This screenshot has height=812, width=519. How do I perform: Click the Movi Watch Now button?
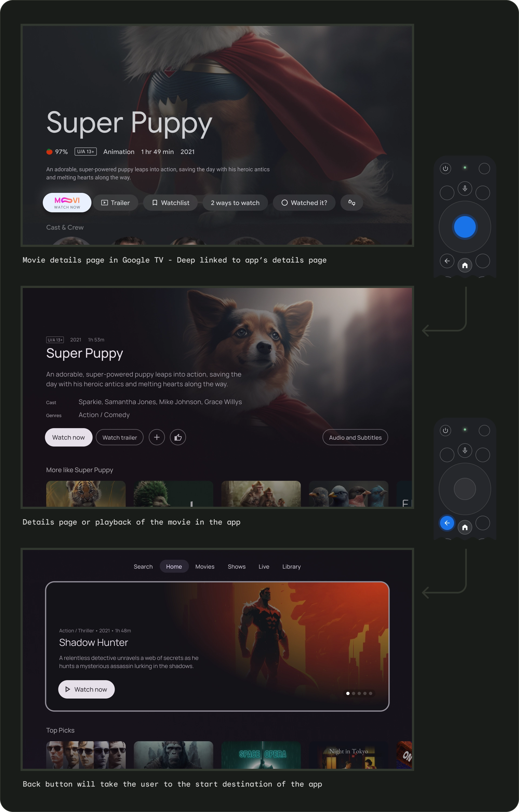click(66, 202)
